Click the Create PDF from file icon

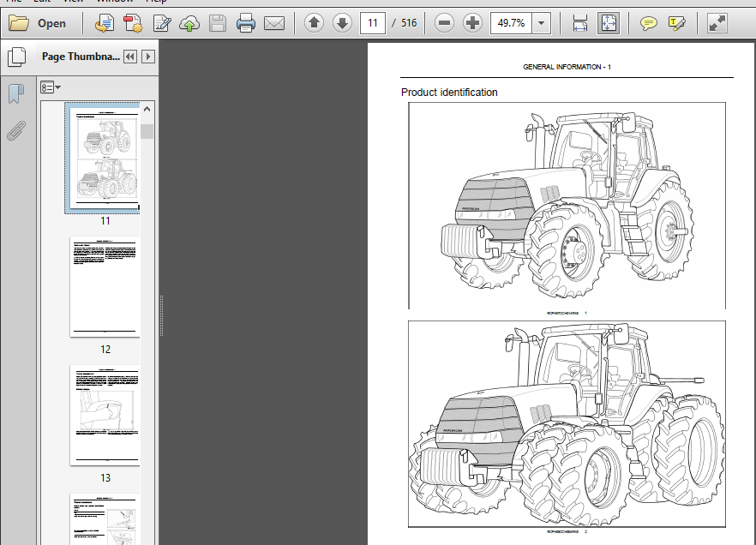click(105, 23)
